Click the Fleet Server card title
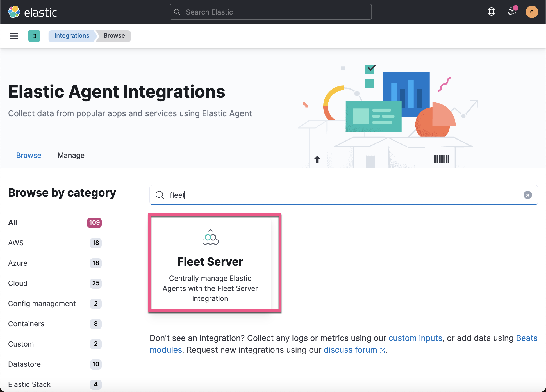Image resolution: width=546 pixels, height=392 pixels. click(210, 262)
